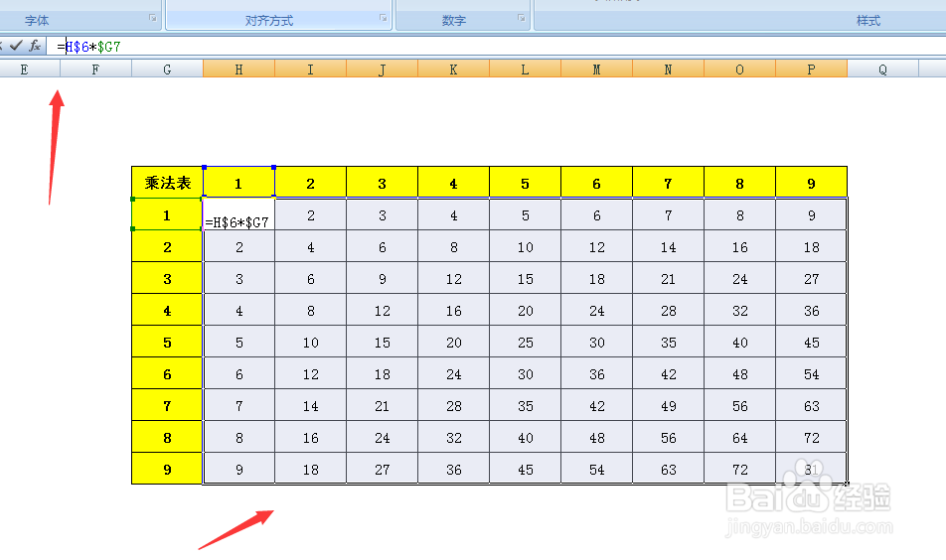Click the cell containing 49

point(668,405)
